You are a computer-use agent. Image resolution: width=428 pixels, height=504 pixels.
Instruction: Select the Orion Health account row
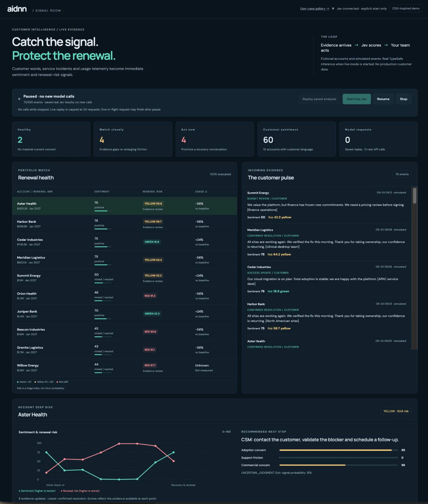pos(124,296)
